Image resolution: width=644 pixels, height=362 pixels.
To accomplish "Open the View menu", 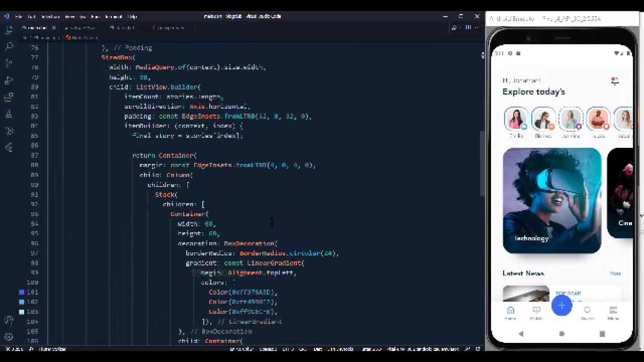I will pyautogui.click(x=70, y=16).
